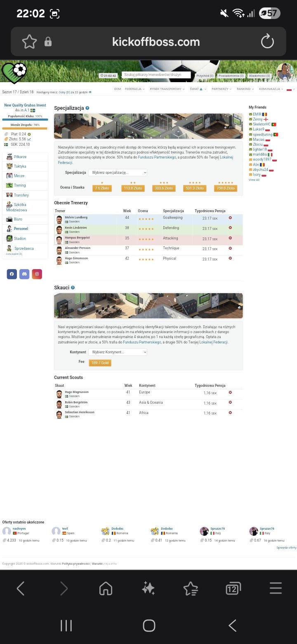The height and width of the screenshot is (644, 297).
Task: Click the player/manager search field
Action: click(x=156, y=75)
